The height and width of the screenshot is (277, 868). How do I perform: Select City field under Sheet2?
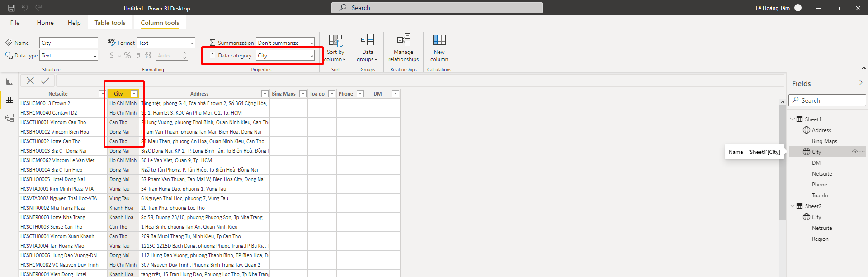click(x=816, y=217)
